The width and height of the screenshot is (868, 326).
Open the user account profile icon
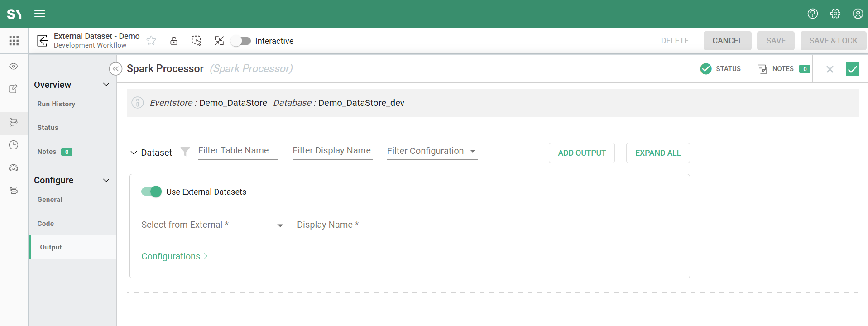(x=858, y=14)
